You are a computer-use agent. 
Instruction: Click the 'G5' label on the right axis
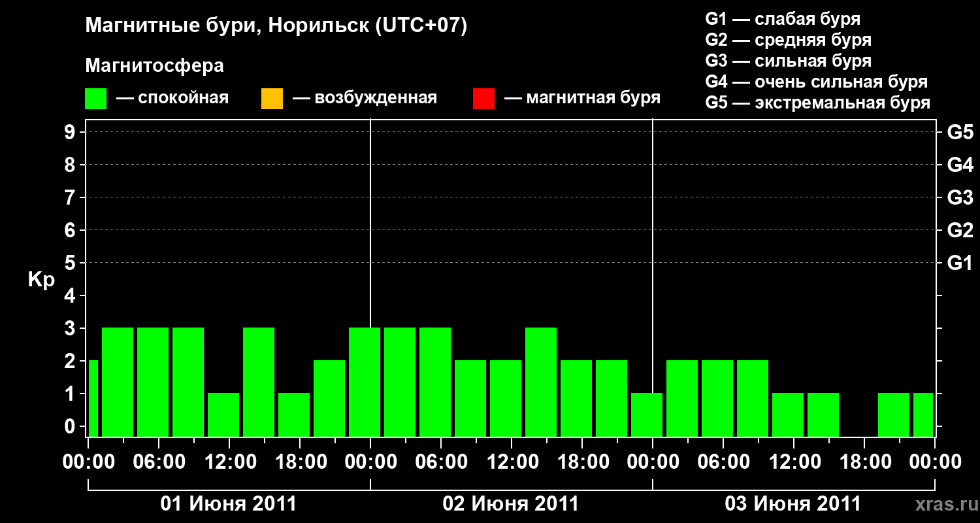coord(960,132)
